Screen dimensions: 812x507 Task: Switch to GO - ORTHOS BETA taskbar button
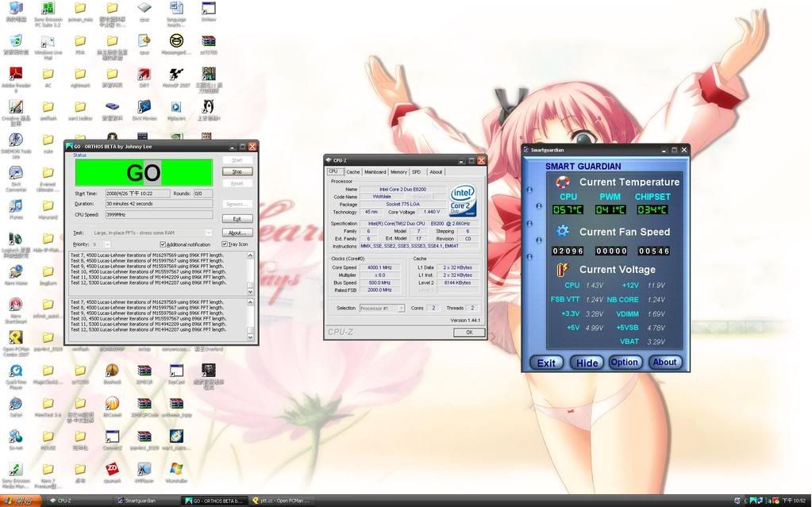(x=214, y=501)
